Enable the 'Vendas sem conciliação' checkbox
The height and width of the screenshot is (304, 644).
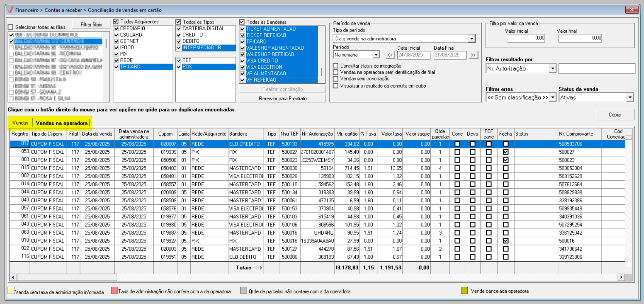coord(336,79)
